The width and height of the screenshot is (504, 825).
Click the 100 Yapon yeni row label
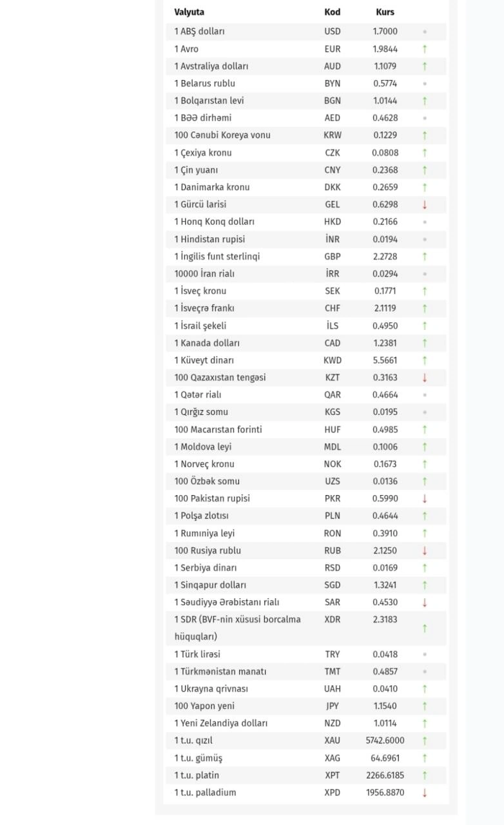(x=204, y=706)
